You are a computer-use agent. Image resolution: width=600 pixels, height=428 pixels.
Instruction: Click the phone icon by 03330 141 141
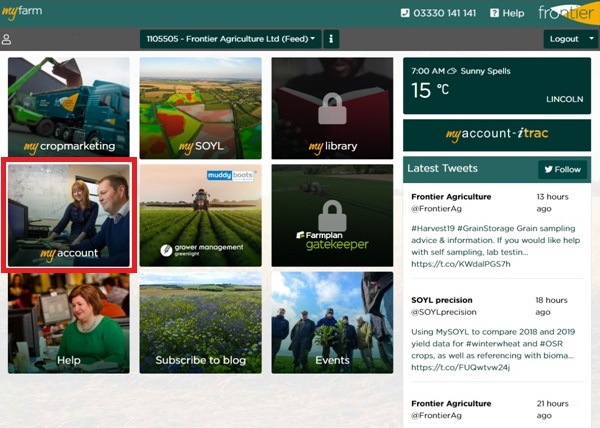(405, 13)
